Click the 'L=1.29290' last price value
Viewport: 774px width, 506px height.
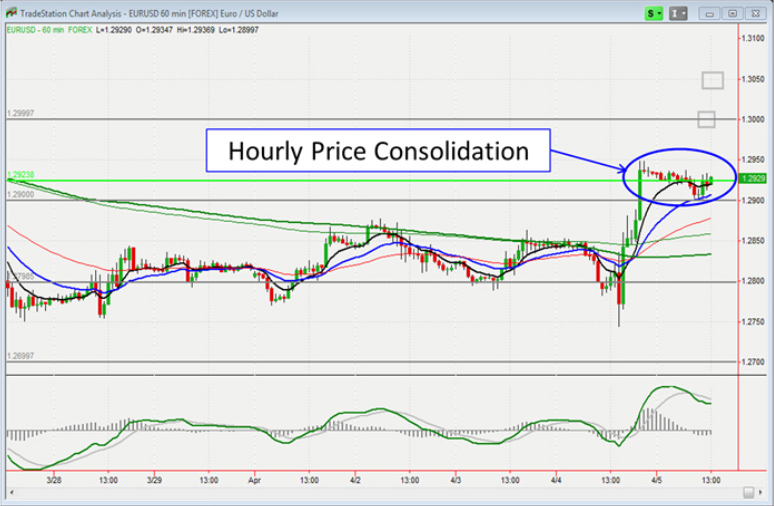[114, 30]
